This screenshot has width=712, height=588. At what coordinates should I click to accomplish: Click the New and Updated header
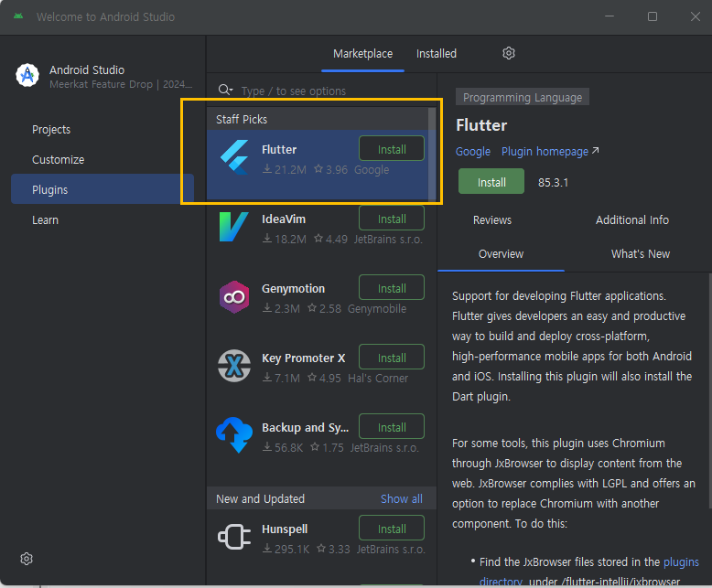pyautogui.click(x=260, y=498)
